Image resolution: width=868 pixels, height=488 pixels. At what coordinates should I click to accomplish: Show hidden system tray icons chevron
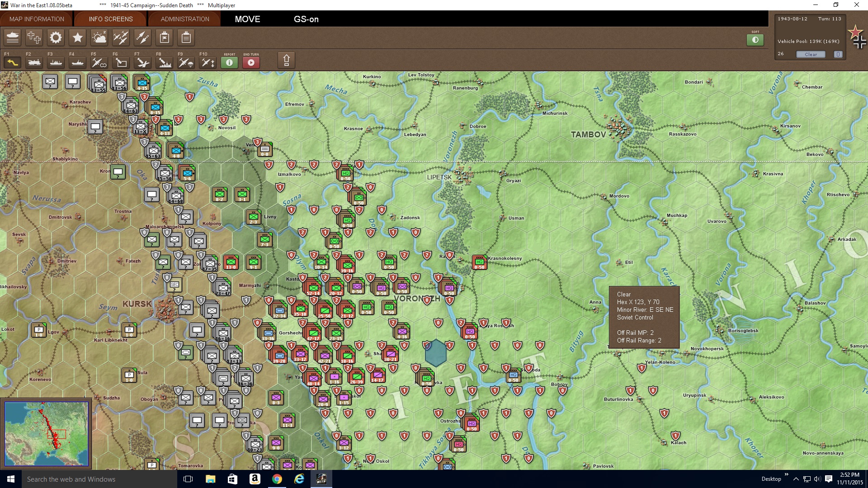(x=796, y=479)
